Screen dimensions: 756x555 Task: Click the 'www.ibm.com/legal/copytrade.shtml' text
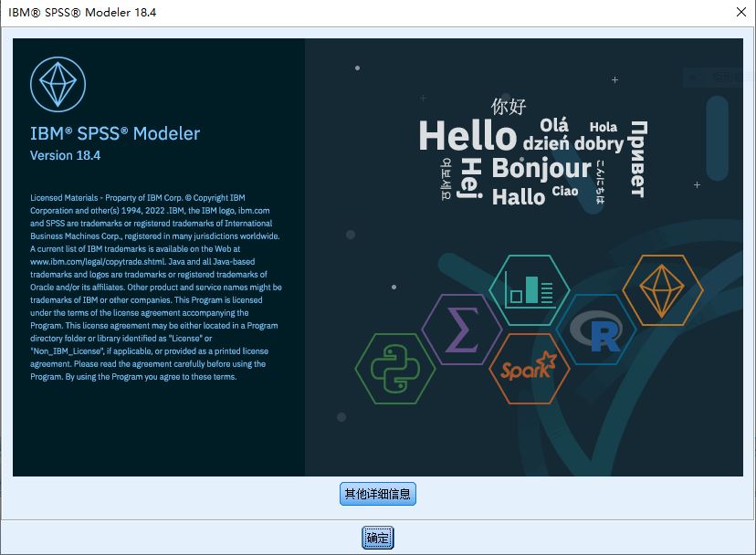[x=98, y=262]
